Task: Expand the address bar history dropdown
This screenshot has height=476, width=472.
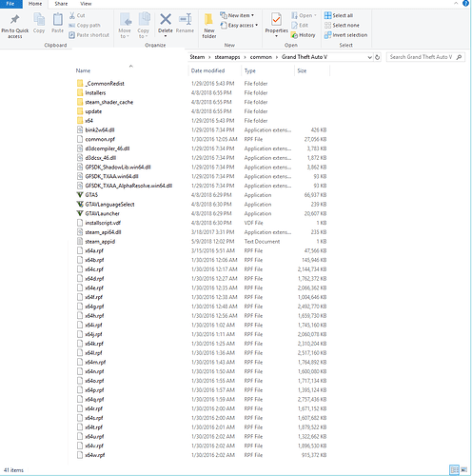Action: click(369, 57)
